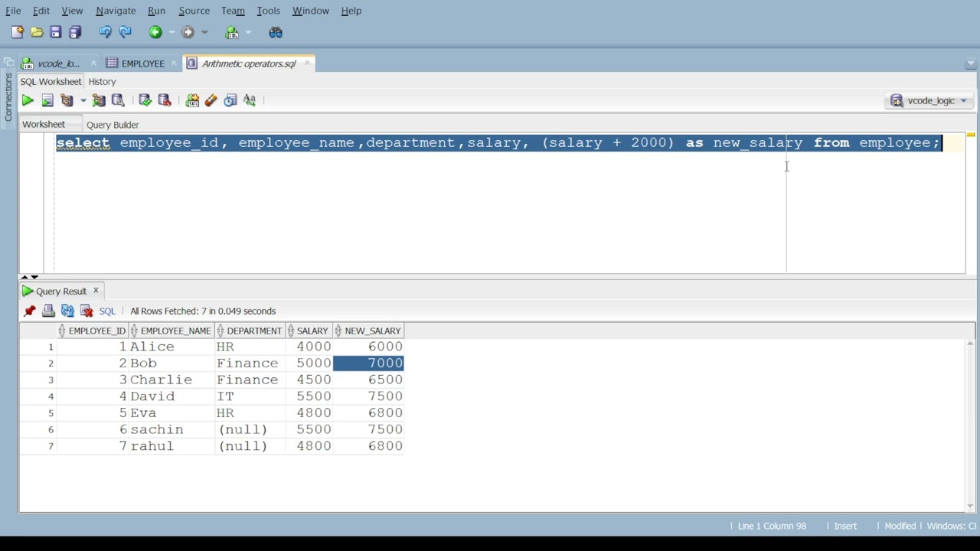Open the forward navigation history dropdown arrow
This screenshot has height=551, width=980.
click(x=204, y=32)
